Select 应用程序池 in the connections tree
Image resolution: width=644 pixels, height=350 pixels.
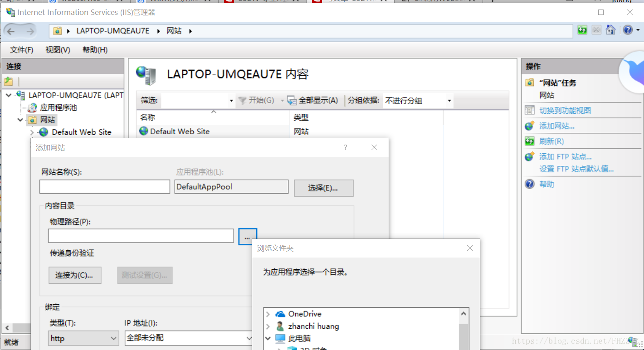click(x=59, y=107)
